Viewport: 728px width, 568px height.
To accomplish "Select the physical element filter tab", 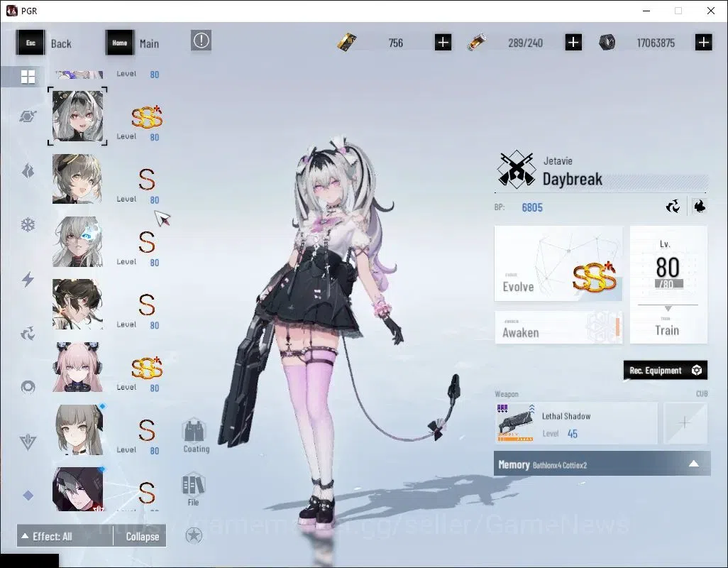I will pos(28,116).
